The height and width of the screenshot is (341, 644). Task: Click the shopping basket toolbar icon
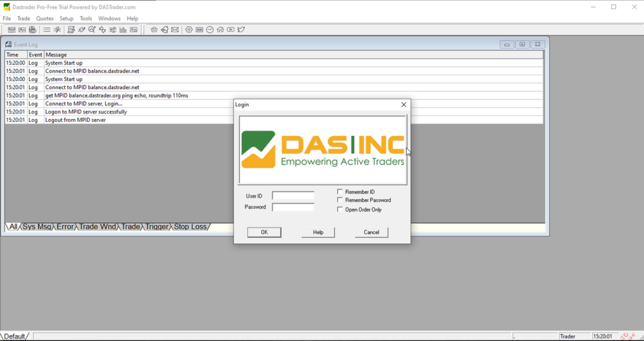(x=154, y=30)
